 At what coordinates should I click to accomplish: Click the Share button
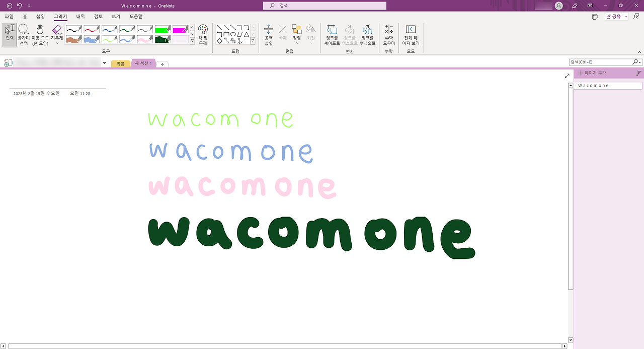tap(614, 16)
